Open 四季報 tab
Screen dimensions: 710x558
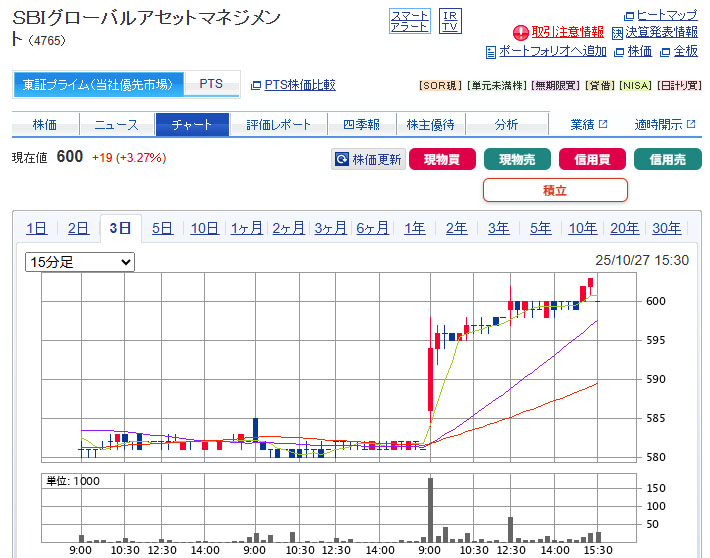[x=360, y=125]
